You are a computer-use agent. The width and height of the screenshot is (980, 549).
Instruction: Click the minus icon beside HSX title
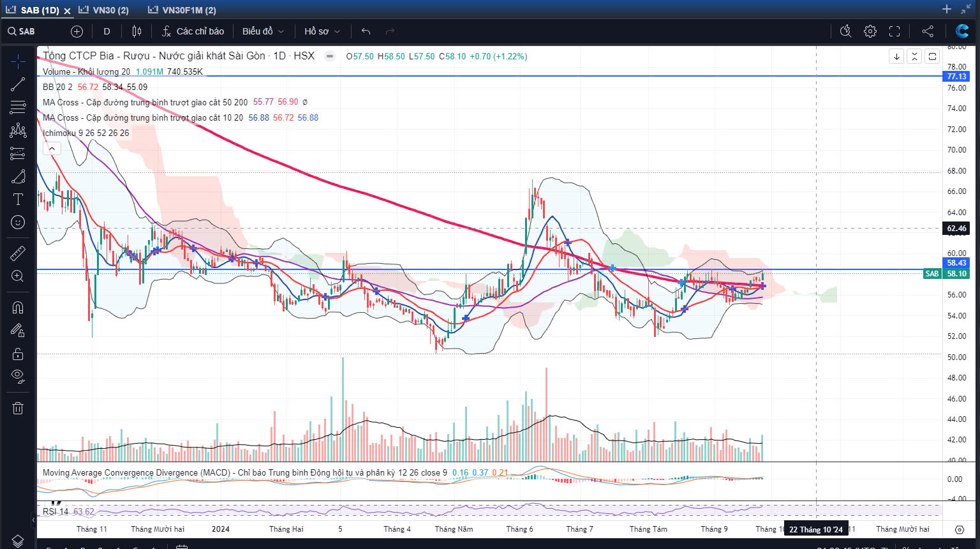(330, 56)
